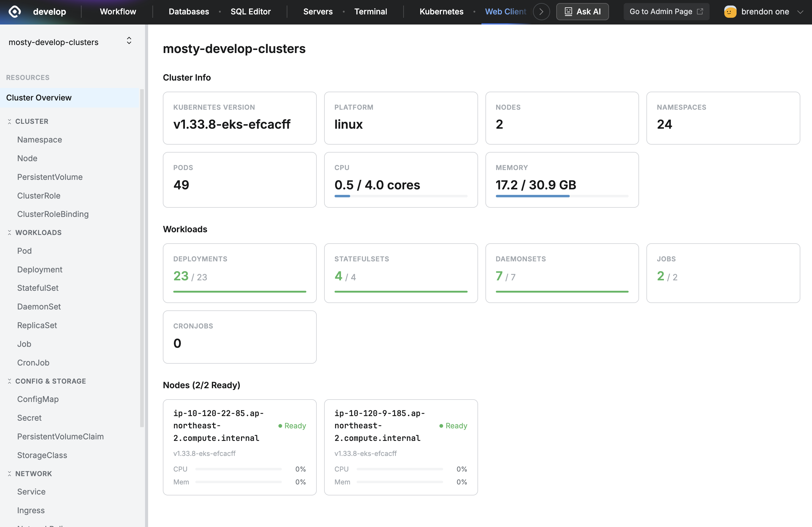Open ClusterRole in sidebar

tap(39, 196)
